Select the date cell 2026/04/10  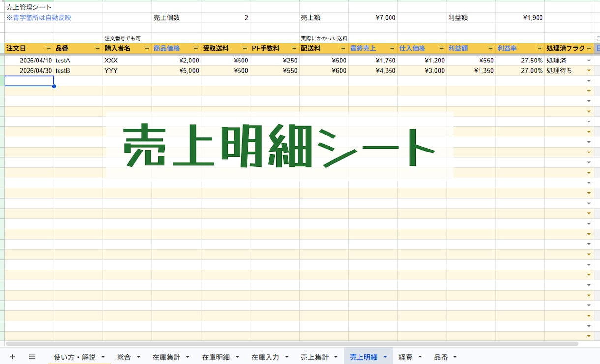[x=29, y=61]
